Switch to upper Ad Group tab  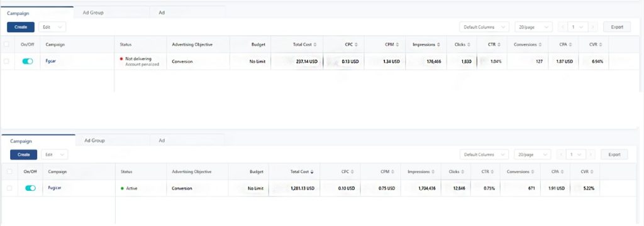point(93,13)
